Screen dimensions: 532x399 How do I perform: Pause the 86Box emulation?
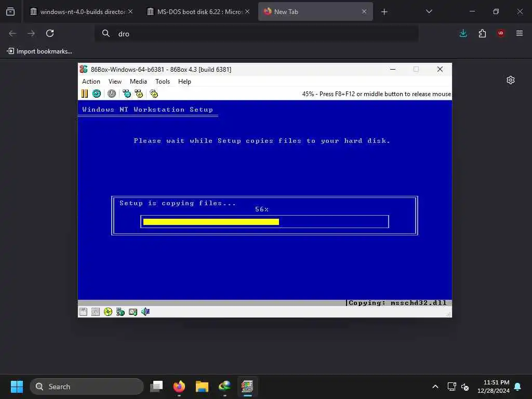(85, 94)
